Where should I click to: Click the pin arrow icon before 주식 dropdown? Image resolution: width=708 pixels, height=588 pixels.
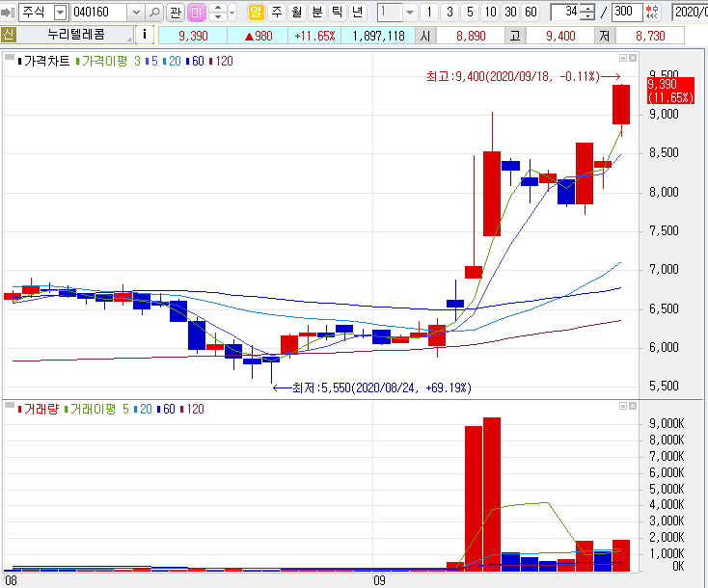tap(8, 13)
